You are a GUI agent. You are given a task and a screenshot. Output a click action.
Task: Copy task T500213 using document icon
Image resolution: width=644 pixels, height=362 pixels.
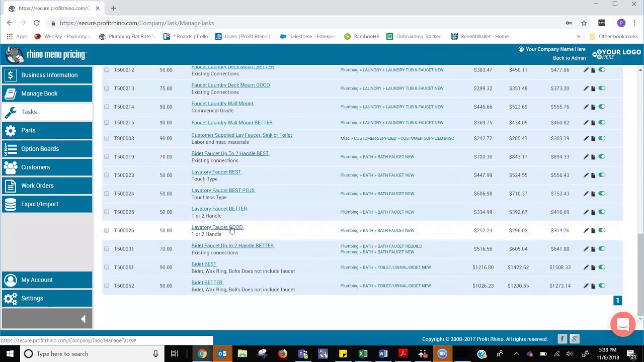coord(593,88)
